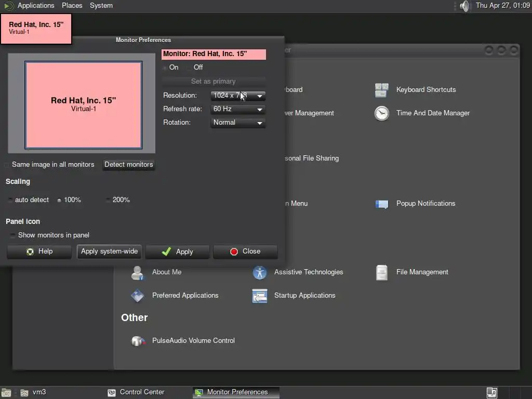The width and height of the screenshot is (532, 399).
Task: Click the Red Hat Virtual-1 monitor label overlay
Action: [36, 29]
